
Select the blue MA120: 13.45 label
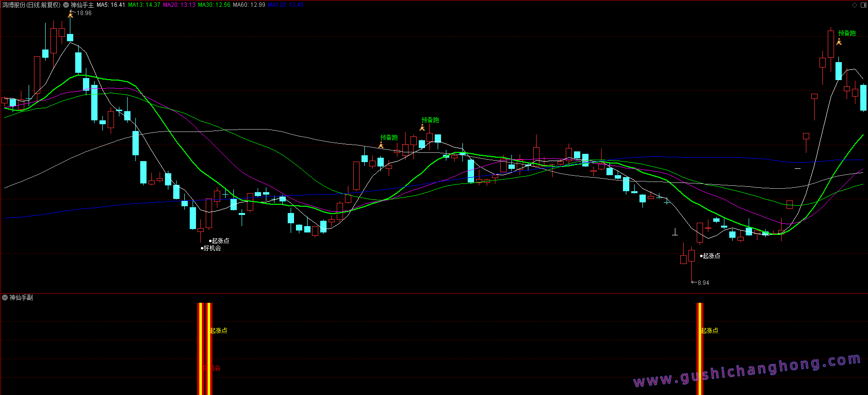(286, 5)
